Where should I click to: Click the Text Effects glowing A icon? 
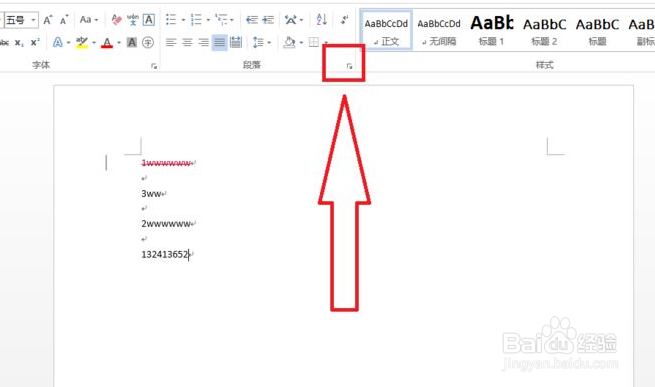[x=58, y=42]
